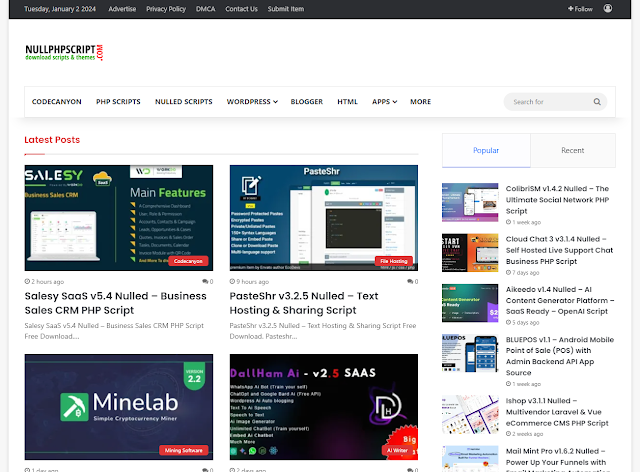The width and height of the screenshot is (640, 472).
Task: Click the PasteShr post comment count icon
Action: click(x=410, y=282)
